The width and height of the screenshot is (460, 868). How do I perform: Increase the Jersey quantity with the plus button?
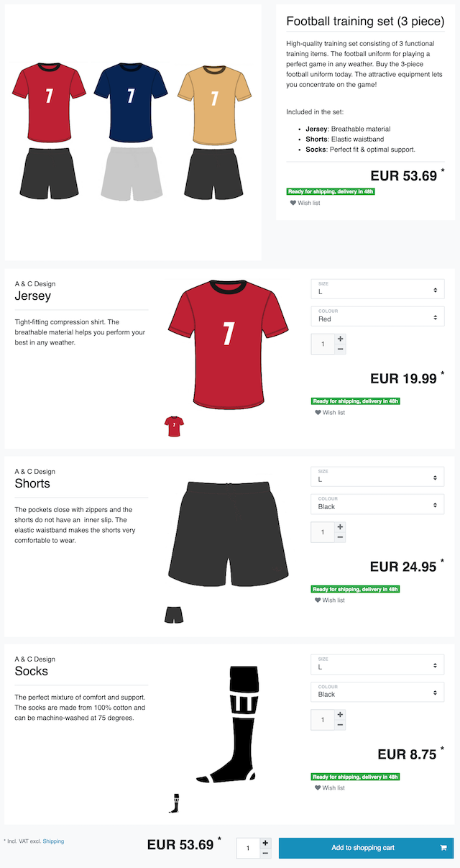point(340,339)
